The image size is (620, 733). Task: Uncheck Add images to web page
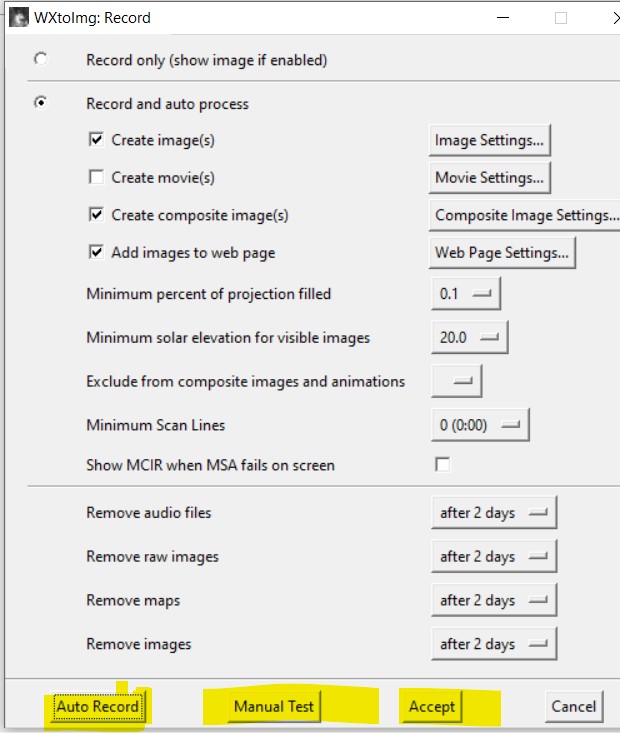(x=96, y=252)
